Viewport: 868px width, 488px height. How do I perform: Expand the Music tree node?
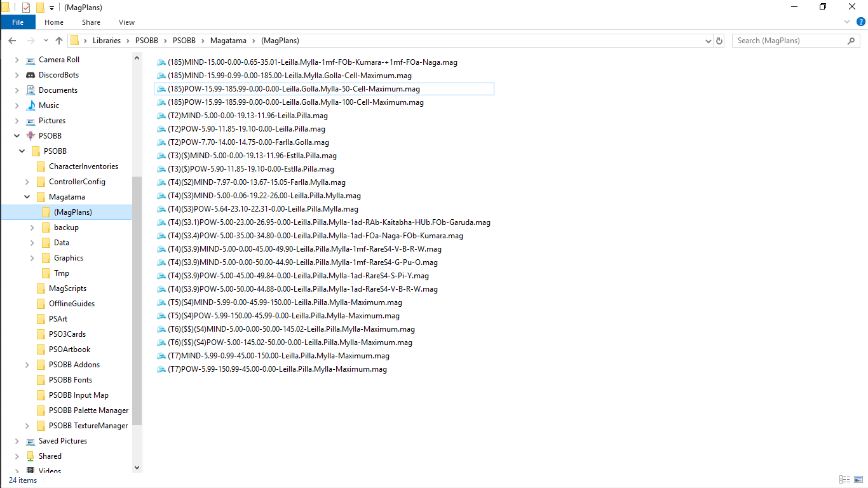pyautogui.click(x=17, y=105)
